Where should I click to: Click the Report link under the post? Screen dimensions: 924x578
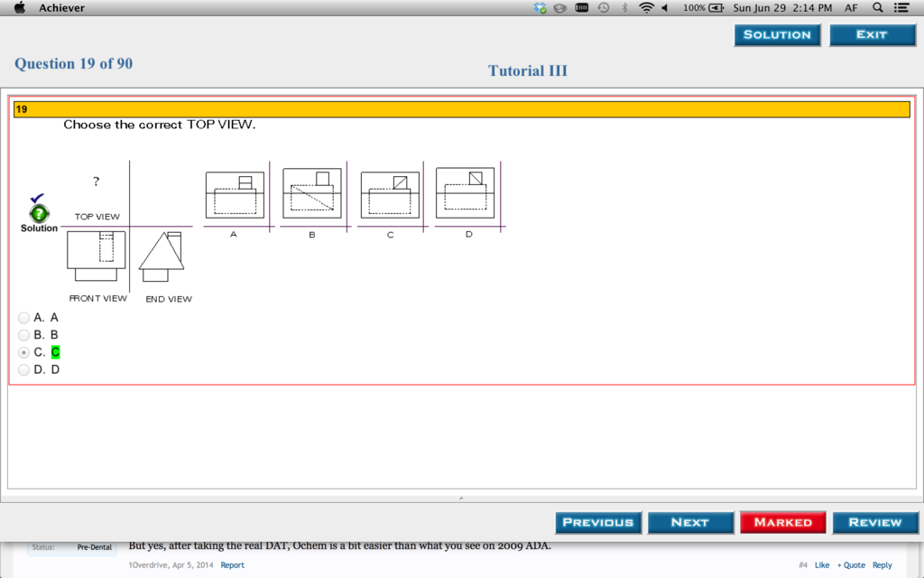click(x=233, y=565)
